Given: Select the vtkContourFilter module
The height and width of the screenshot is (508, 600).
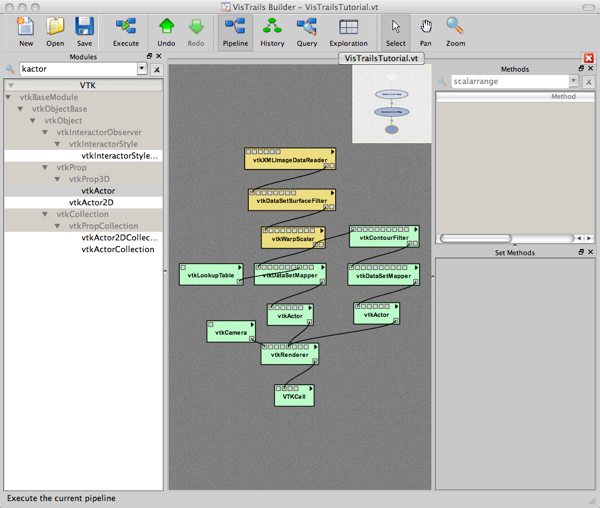Looking at the screenshot, I should pyautogui.click(x=384, y=236).
